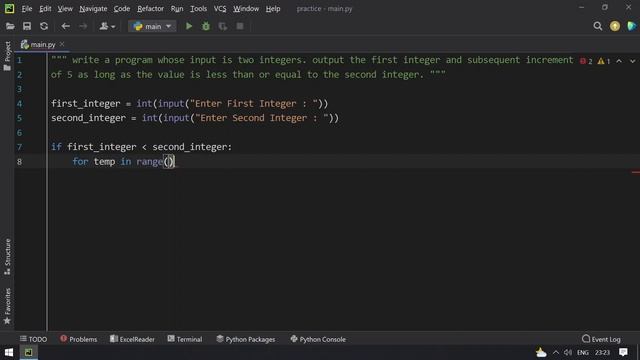
Task: Open the Terminal tool window
Action: point(184,339)
